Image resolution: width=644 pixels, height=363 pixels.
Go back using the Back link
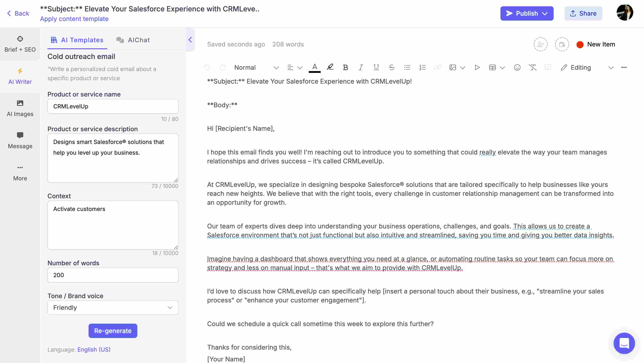click(x=18, y=13)
